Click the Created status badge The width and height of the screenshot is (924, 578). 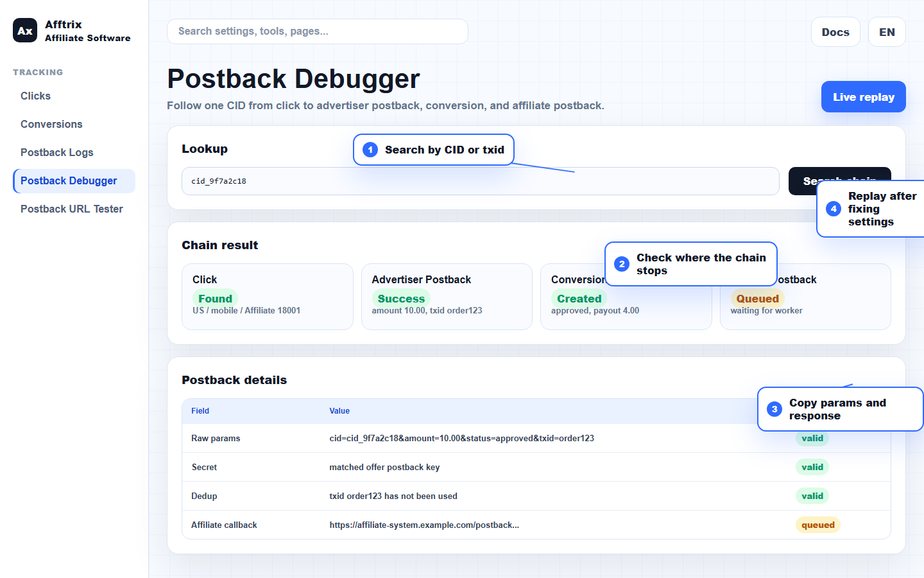[x=579, y=299]
